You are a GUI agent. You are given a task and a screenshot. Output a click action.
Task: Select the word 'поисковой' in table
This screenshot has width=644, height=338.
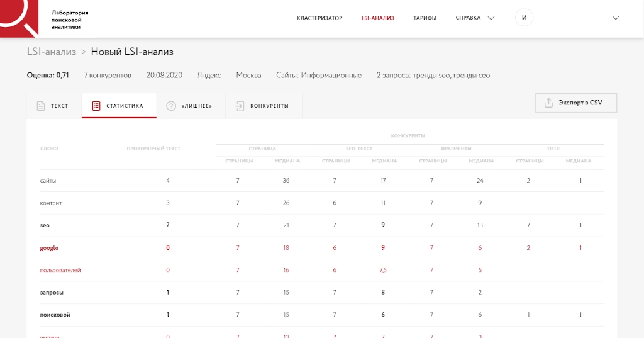55,315
